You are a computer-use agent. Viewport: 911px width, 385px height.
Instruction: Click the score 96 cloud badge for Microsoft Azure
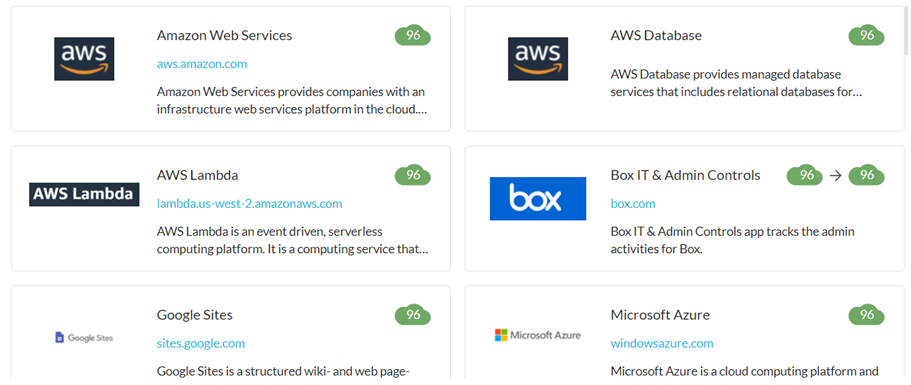866,315
